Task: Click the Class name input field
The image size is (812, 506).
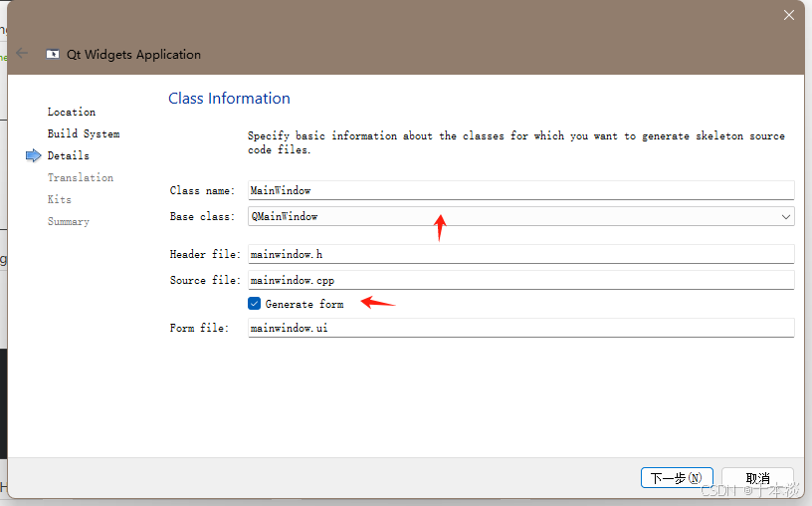Action: pyautogui.click(x=521, y=190)
